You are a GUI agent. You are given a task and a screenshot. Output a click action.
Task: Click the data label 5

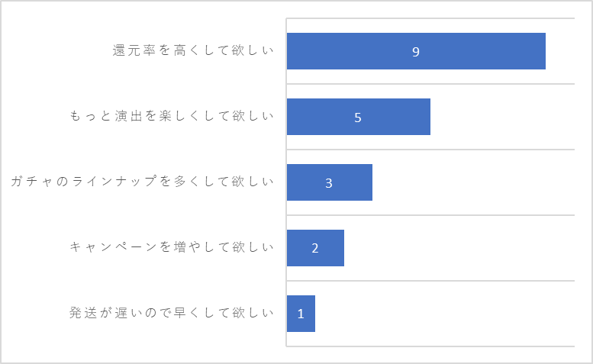[358, 118]
